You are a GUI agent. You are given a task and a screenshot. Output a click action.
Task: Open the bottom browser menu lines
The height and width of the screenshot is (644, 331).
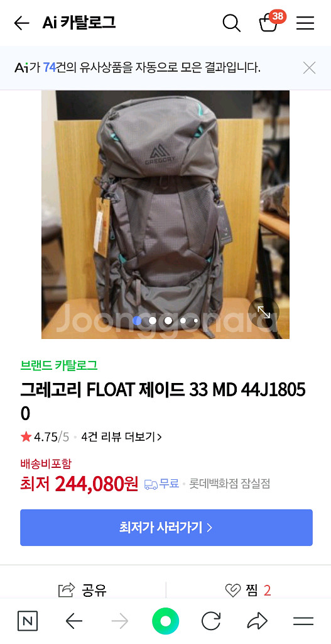[x=303, y=621]
